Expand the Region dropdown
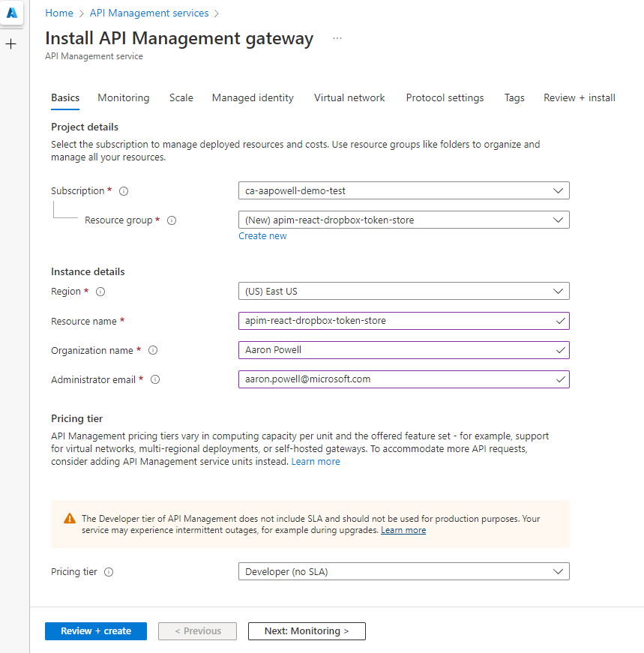 tap(403, 291)
